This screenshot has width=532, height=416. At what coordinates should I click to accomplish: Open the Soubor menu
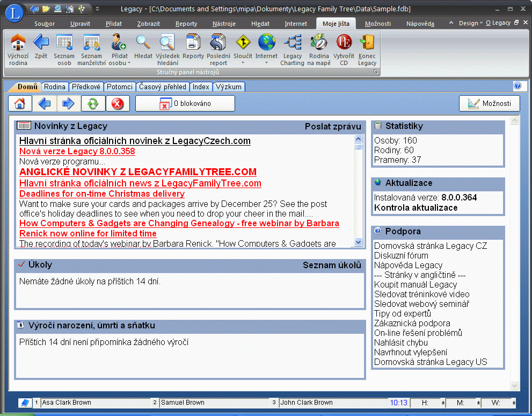pyautogui.click(x=45, y=24)
